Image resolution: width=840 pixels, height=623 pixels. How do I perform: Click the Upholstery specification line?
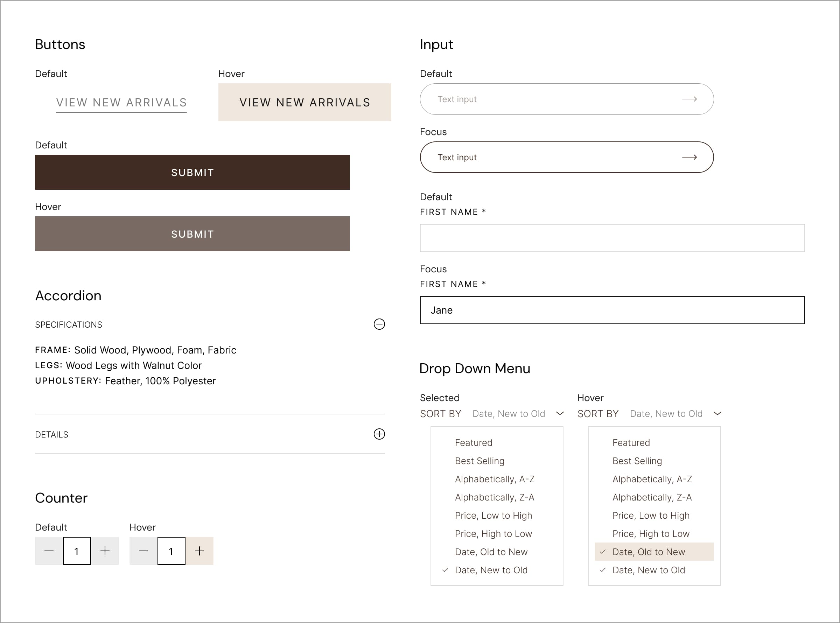(x=126, y=381)
